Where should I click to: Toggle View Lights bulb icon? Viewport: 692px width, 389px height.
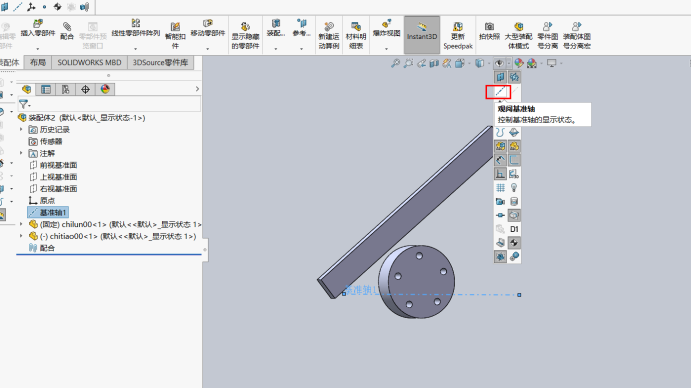514,188
